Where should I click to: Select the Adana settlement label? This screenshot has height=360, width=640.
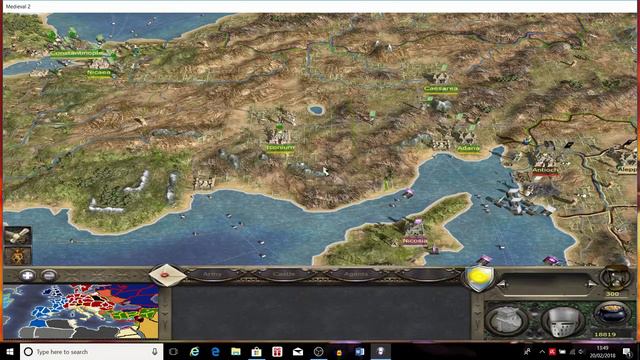tap(468, 148)
